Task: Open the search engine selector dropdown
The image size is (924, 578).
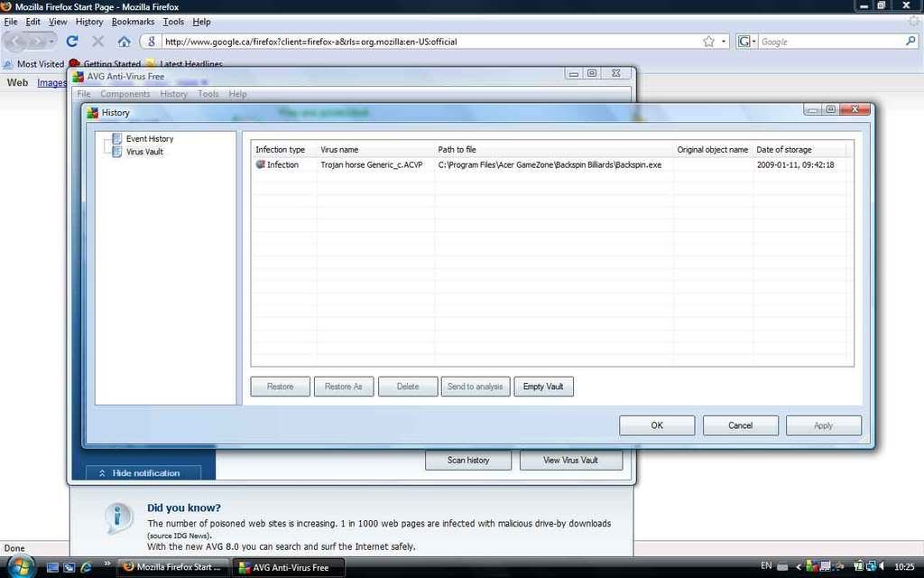Action: pos(746,42)
